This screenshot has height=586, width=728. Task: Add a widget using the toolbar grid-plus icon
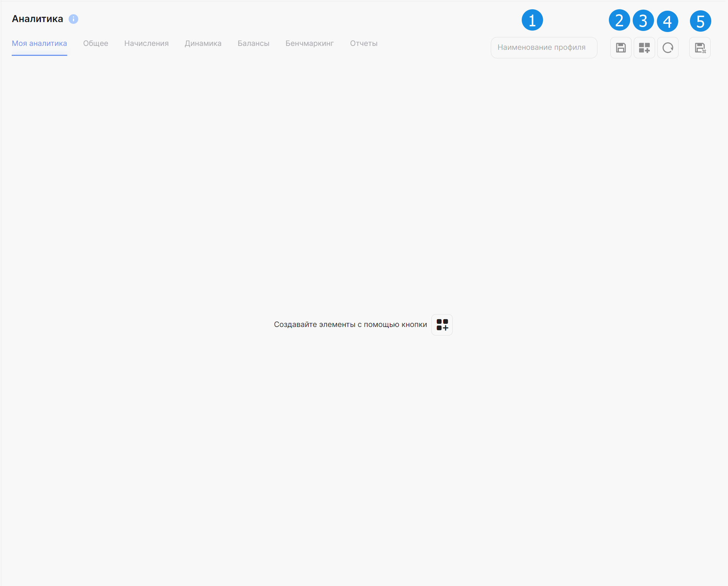pyautogui.click(x=644, y=48)
